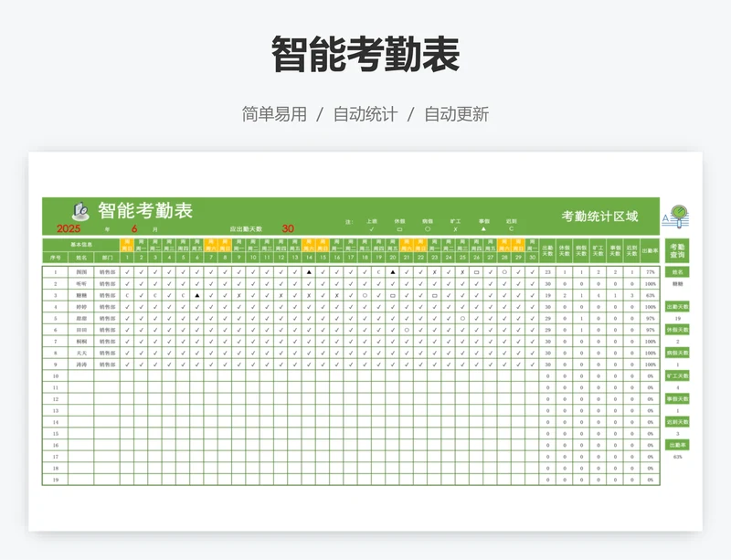
Task: Click the 病假 circle legend symbol
Action: (x=428, y=228)
